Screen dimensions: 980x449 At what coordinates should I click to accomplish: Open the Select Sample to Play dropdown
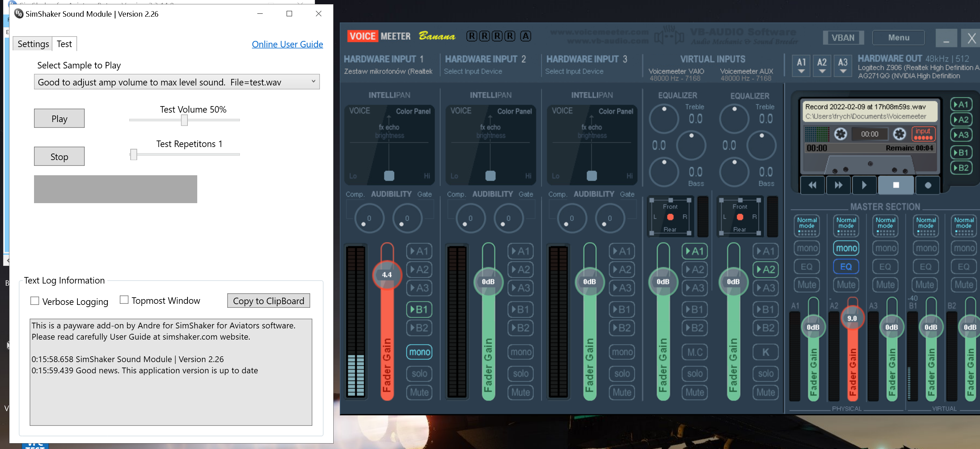pos(177,82)
